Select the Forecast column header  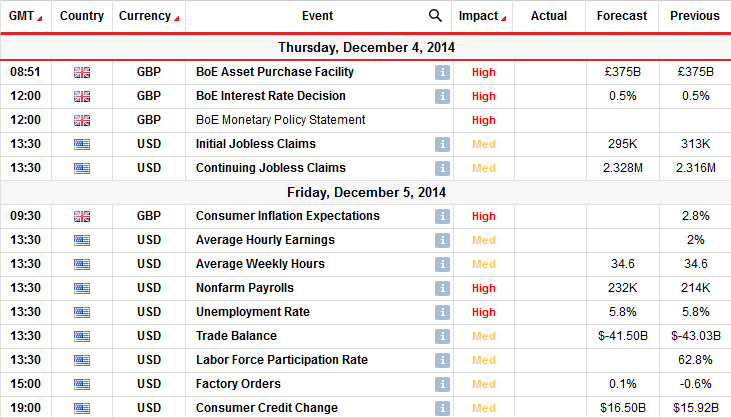(x=622, y=16)
